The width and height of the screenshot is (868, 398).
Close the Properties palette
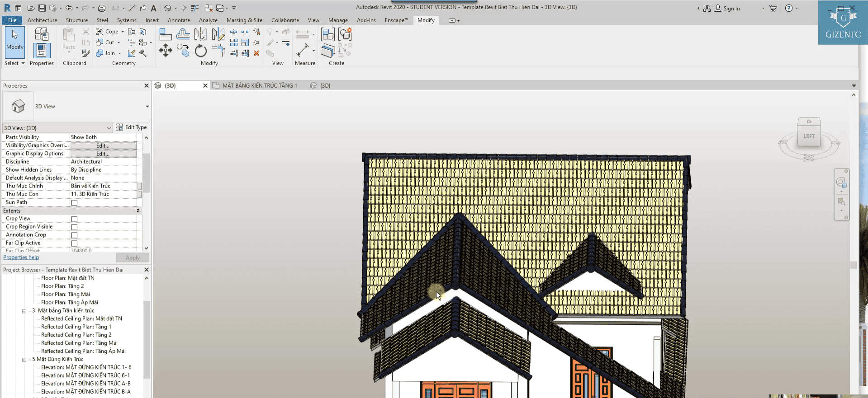pyautogui.click(x=147, y=85)
